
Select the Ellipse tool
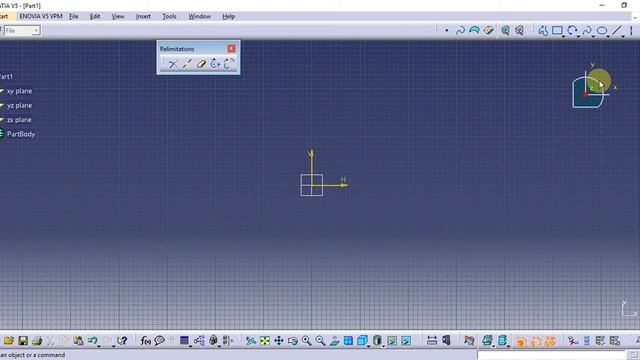click(602, 31)
